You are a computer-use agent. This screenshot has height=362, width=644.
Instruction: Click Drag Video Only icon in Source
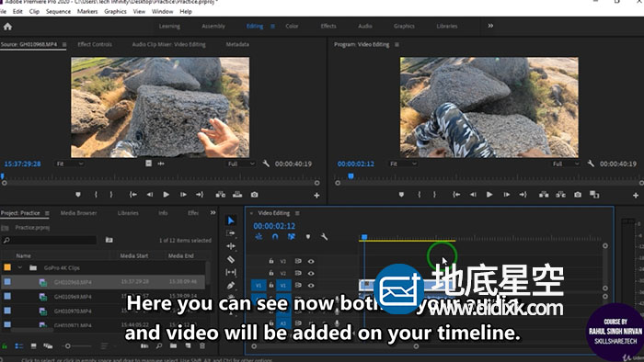149,164
